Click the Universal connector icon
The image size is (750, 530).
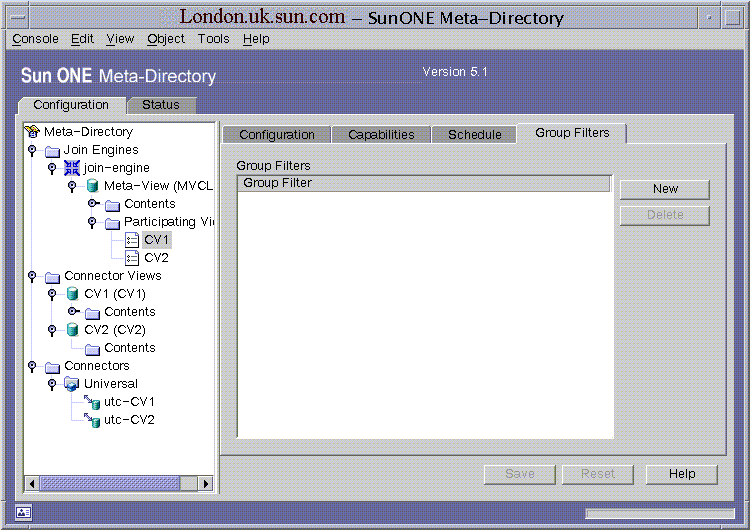click(72, 384)
